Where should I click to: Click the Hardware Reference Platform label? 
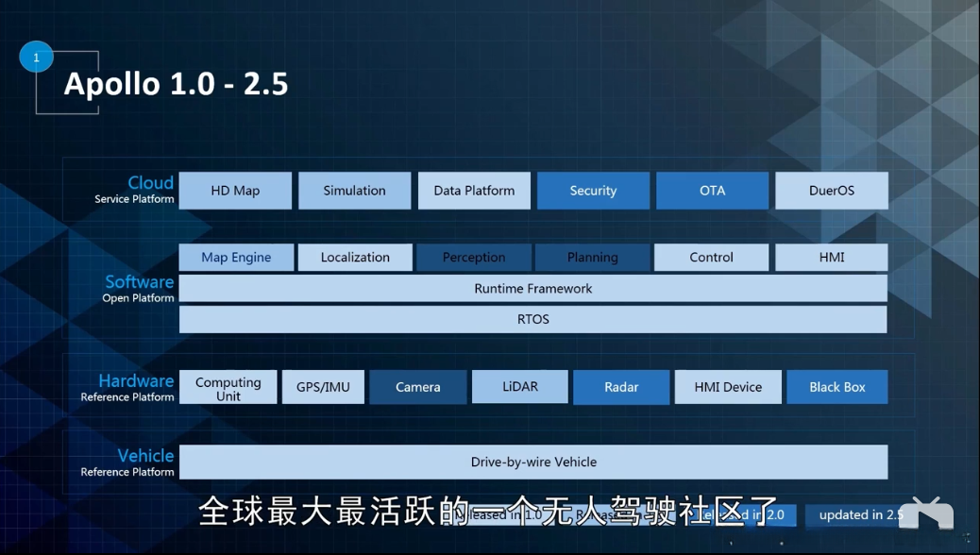click(127, 388)
